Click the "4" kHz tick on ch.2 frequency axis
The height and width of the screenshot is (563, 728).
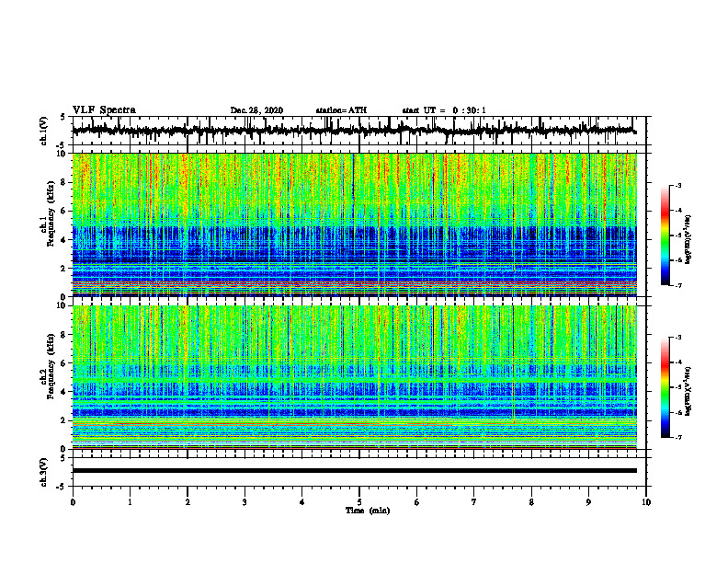point(63,392)
